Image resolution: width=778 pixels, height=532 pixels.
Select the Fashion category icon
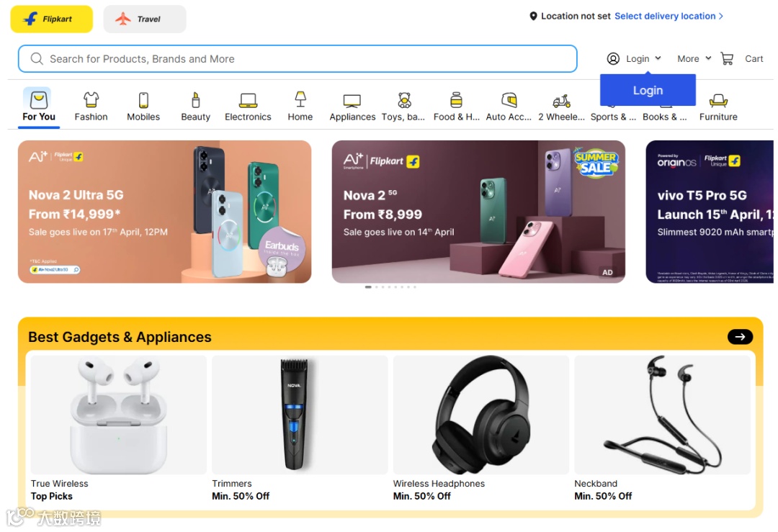tap(91, 99)
